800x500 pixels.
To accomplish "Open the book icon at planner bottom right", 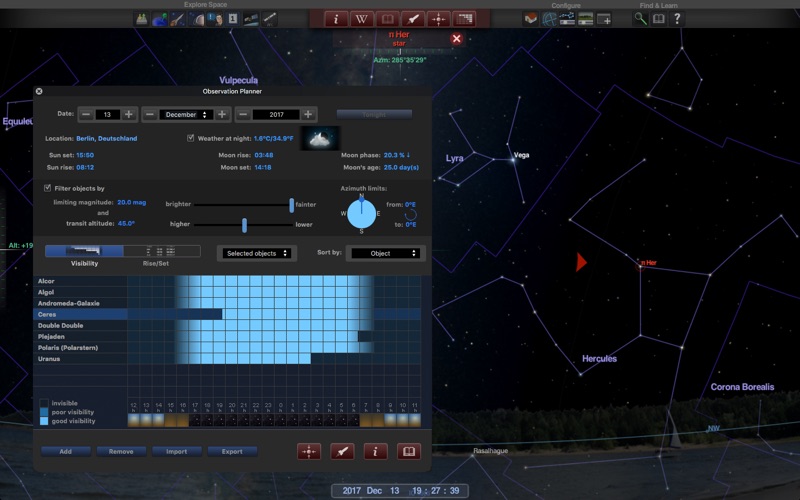I will tap(408, 451).
